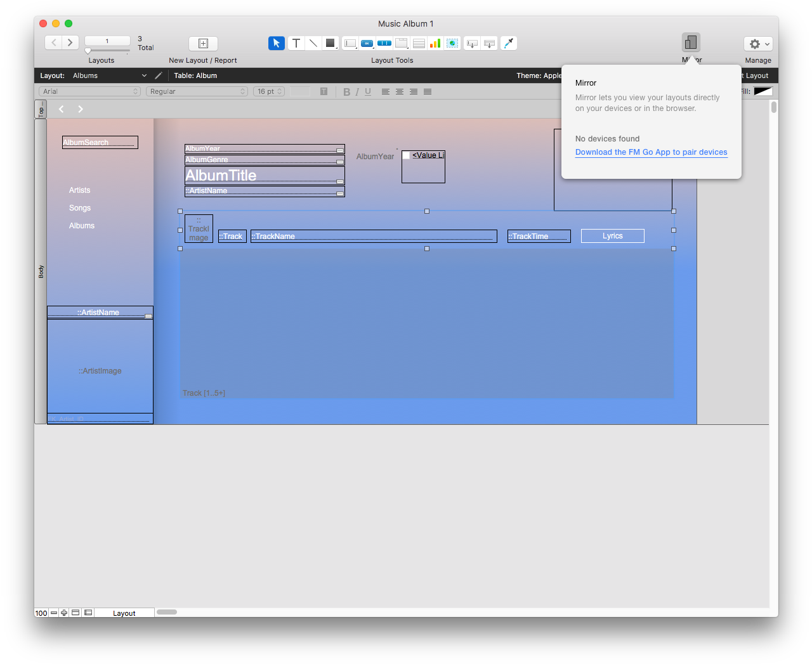Click the Mirror devices icon
Viewport: 812px width, 664px height.
pos(691,42)
